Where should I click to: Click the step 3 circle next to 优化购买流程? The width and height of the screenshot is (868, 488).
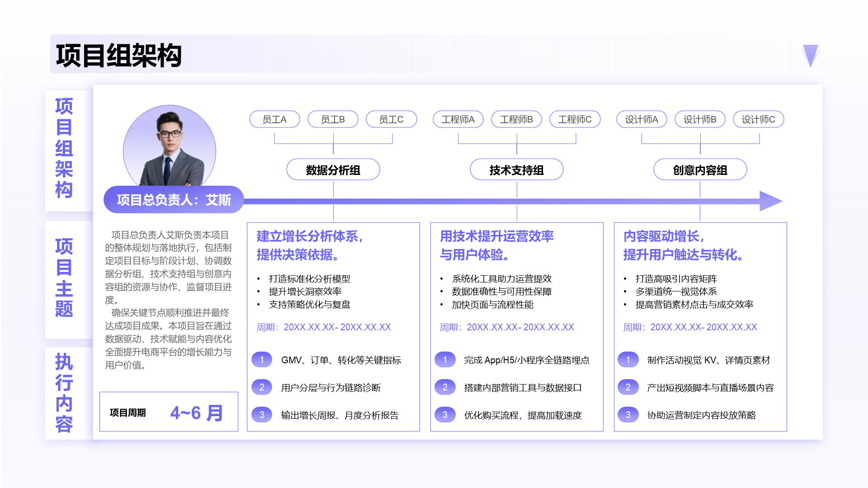point(446,415)
